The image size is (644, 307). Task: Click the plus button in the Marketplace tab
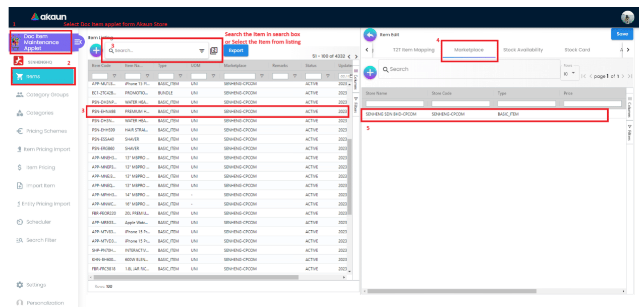click(370, 72)
